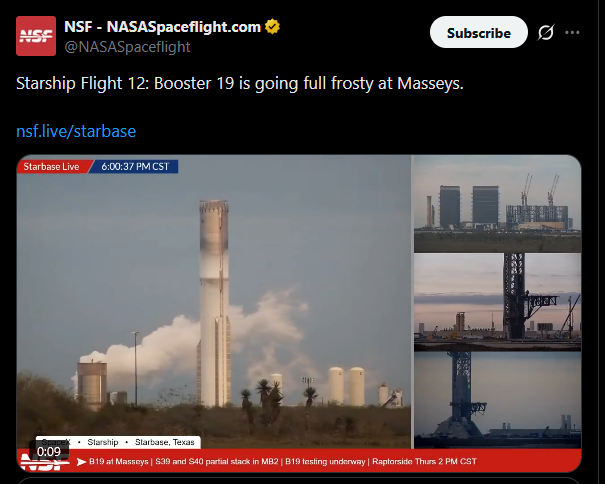This screenshot has height=484, width=605.
Task: Click the Starbase Live red banner
Action: pos(52,166)
